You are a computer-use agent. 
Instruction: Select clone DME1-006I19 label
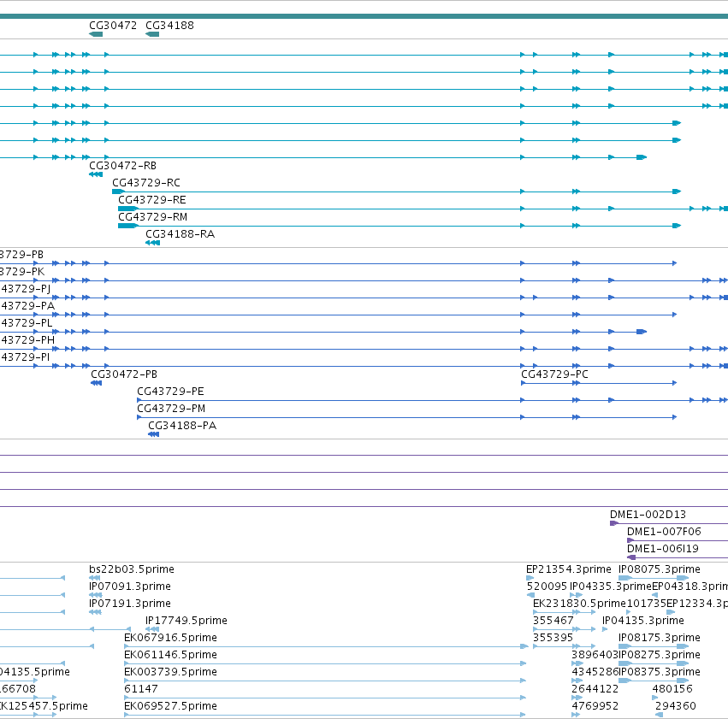pyautogui.click(x=662, y=549)
